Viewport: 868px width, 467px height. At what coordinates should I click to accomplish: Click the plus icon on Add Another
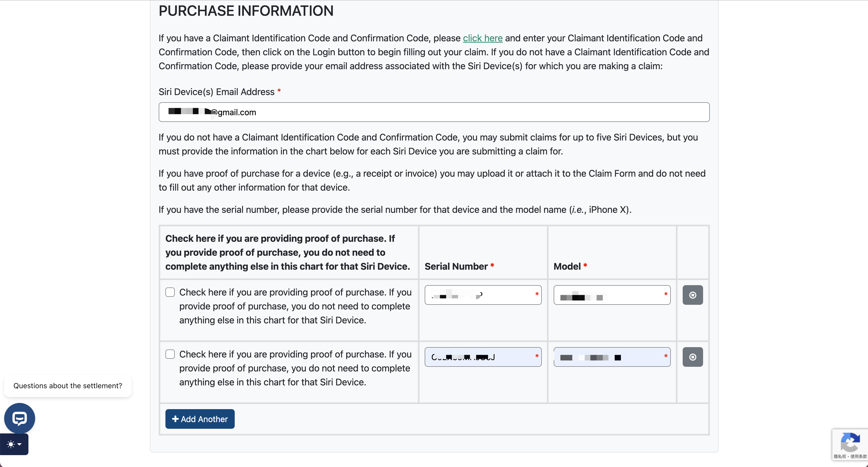(x=175, y=419)
